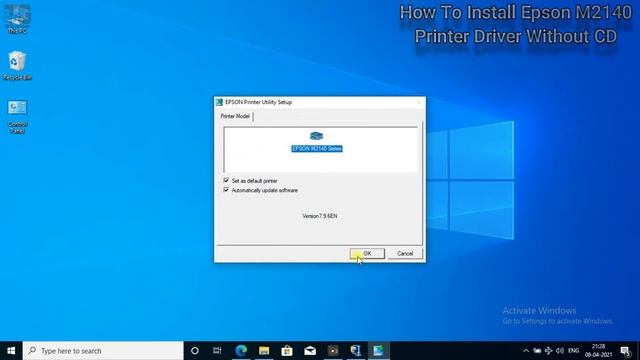Launch Microsoft Edge from the taskbar

(241, 351)
